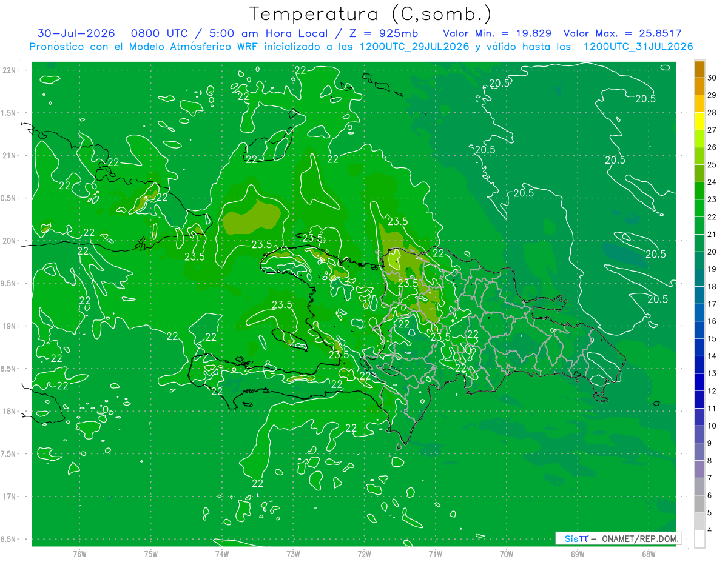Click the legend scale label "6"
This screenshot has height=562, width=728.
point(710,495)
